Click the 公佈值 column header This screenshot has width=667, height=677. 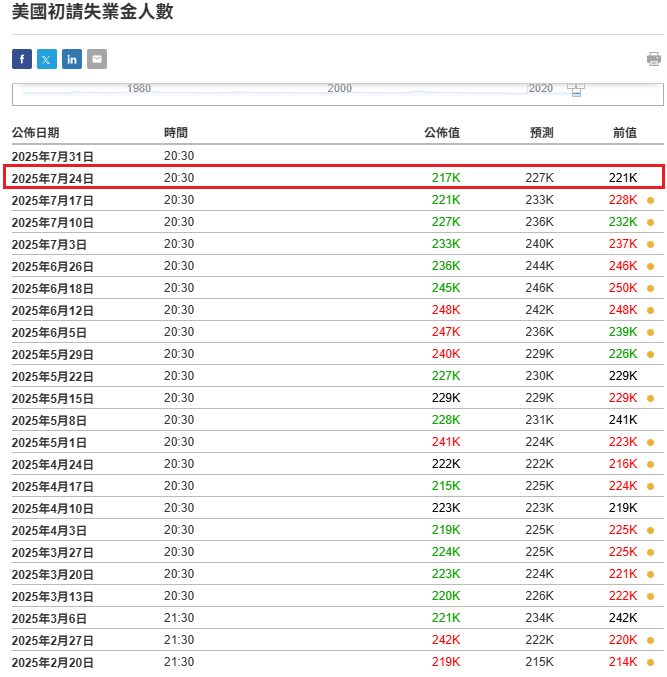(x=441, y=133)
